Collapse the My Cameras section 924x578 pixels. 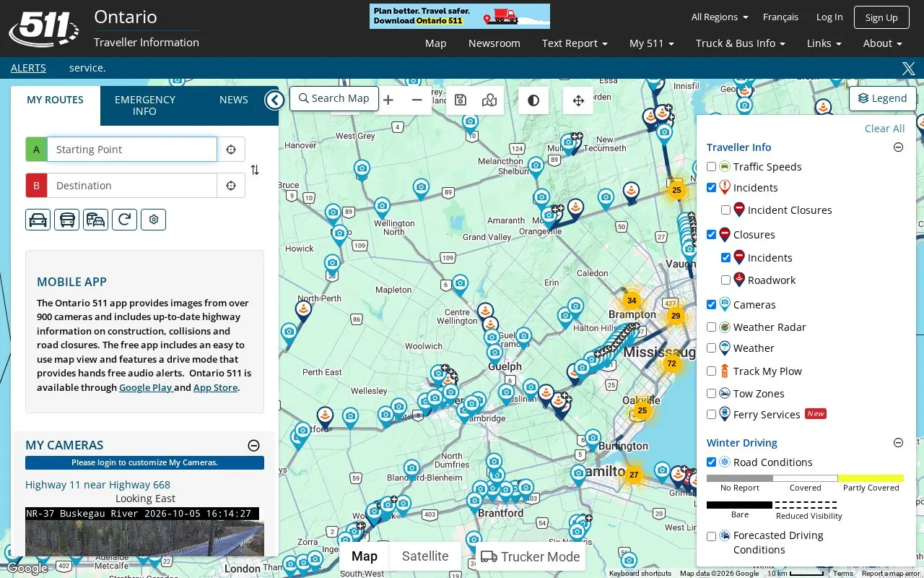(254, 446)
